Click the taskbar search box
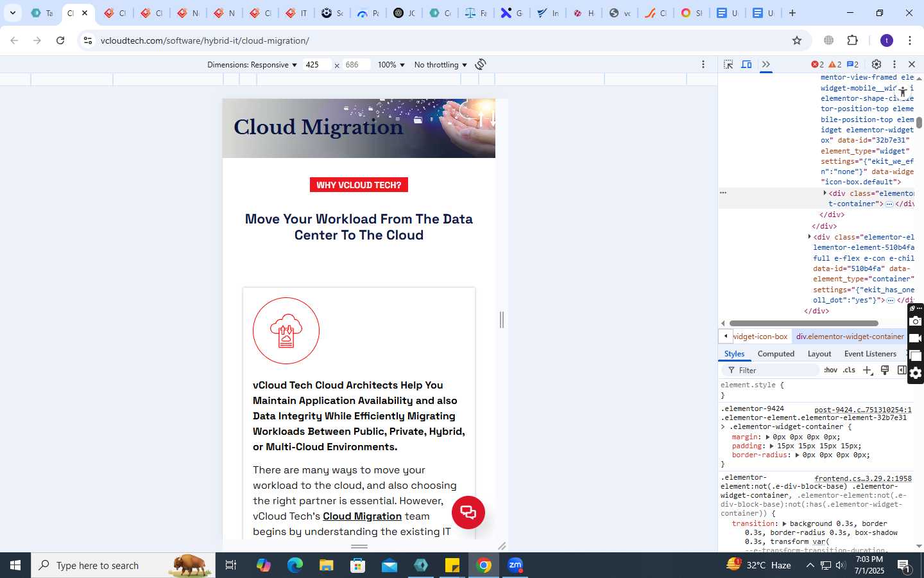Viewport: 924px width, 578px height. (123, 565)
